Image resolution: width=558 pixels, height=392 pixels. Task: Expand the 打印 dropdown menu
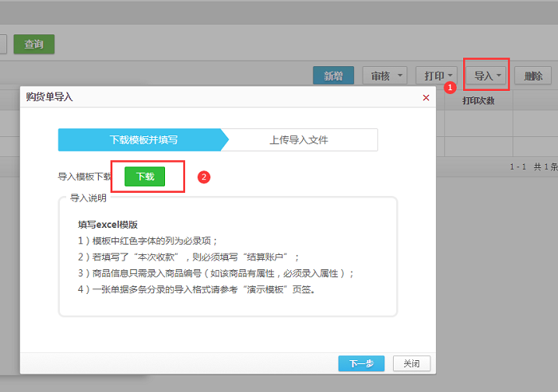(439, 76)
